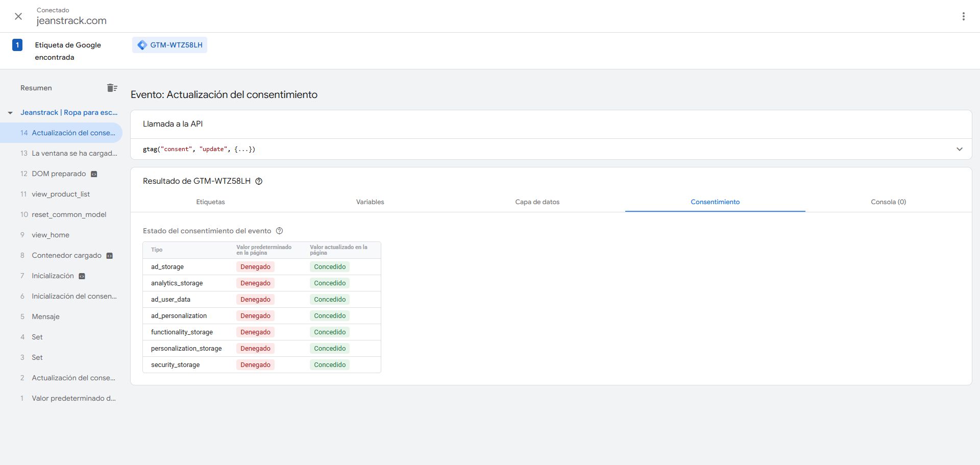Click the Etiqueta de Google encontrada label
The image size is (980, 465).
(x=68, y=51)
